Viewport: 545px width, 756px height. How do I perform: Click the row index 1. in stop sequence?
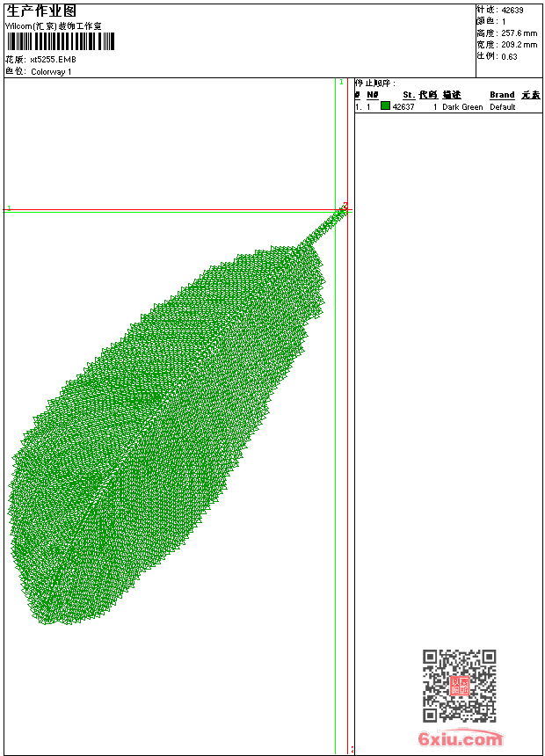359,107
